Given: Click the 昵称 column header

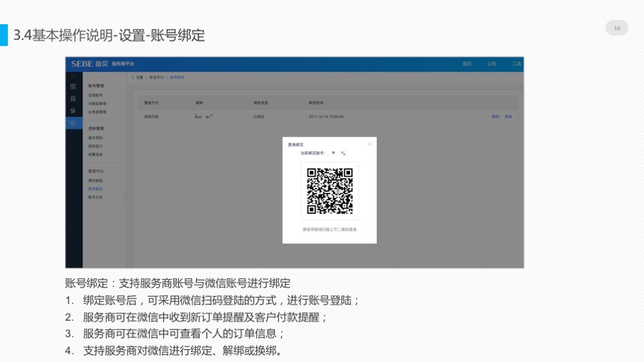Looking at the screenshot, I should (x=199, y=103).
